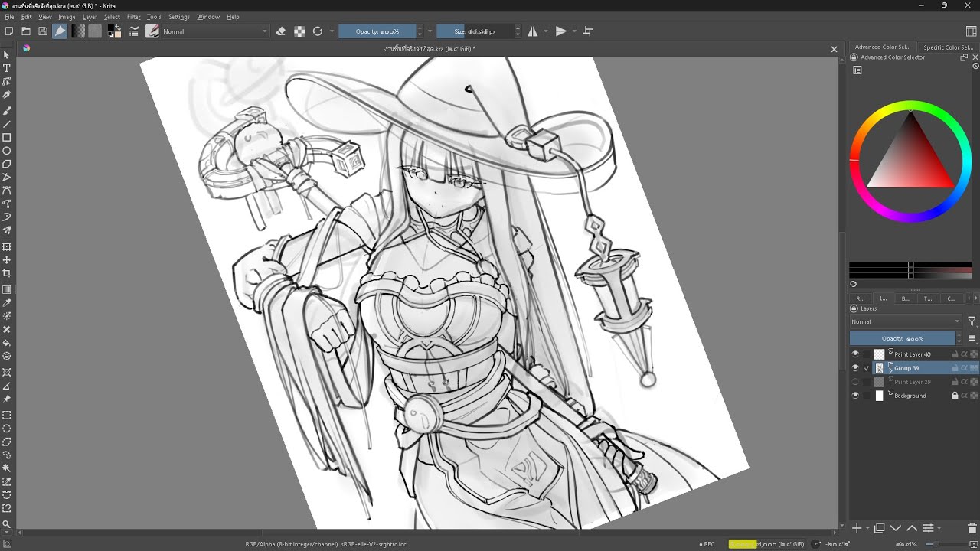Reload the original brush preset
Viewport: 980px width, 551px height.
pyautogui.click(x=318, y=31)
